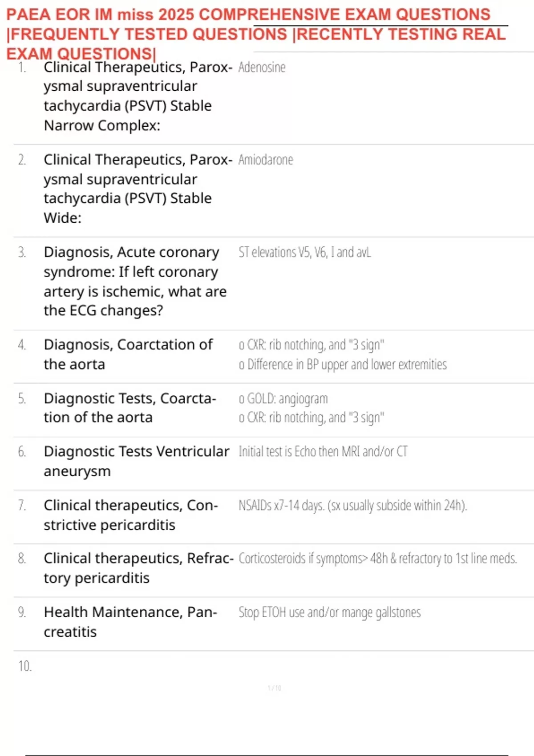Viewport: 534px width, 756px height.
Task: Click the Difference in BP extremities line
Action: (x=343, y=364)
